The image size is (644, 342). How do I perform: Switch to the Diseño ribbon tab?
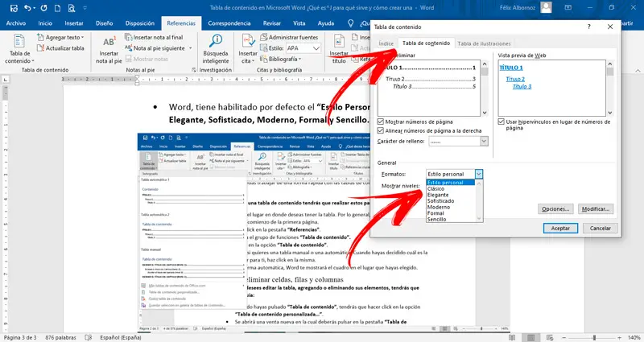105,23
